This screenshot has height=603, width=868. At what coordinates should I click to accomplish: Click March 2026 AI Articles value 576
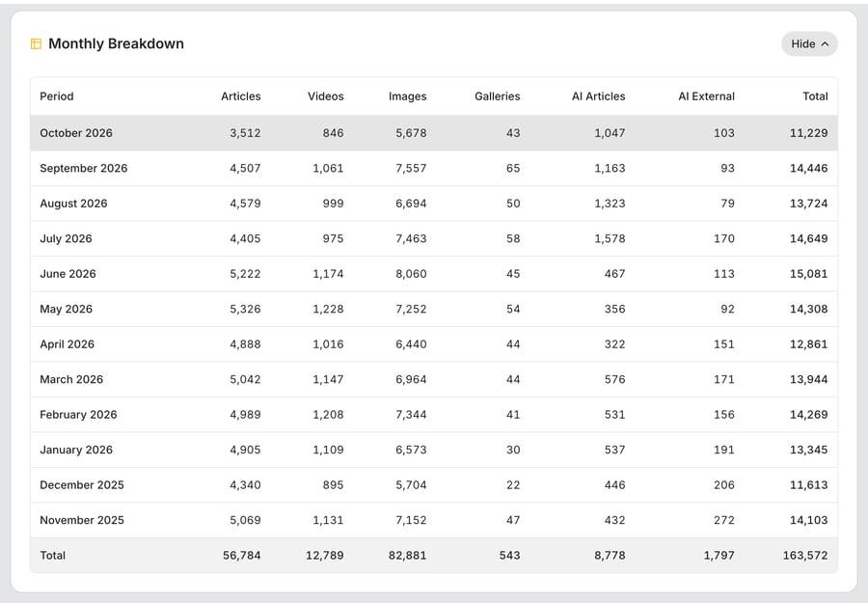pos(615,379)
